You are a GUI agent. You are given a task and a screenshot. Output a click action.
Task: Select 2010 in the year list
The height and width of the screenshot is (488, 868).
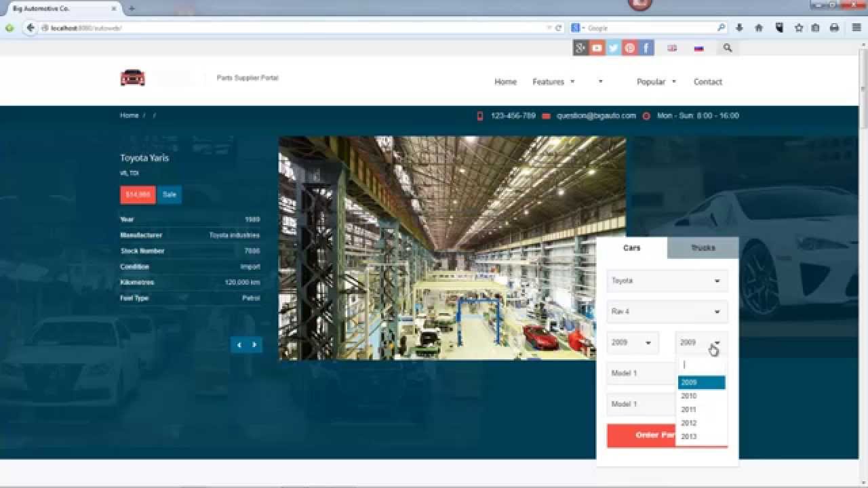pyautogui.click(x=702, y=396)
